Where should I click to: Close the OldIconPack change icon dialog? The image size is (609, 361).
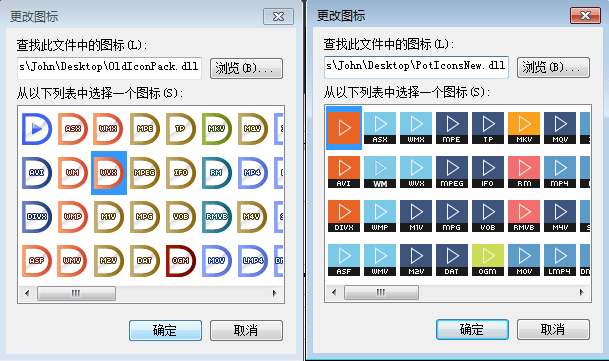278,17
